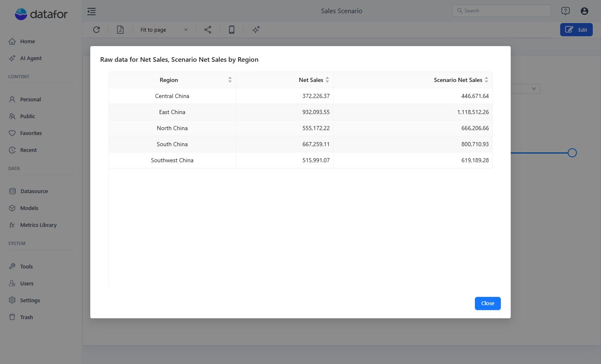
Task: Click Scenario Net Sales value 800,710.93
Action: tap(475, 144)
